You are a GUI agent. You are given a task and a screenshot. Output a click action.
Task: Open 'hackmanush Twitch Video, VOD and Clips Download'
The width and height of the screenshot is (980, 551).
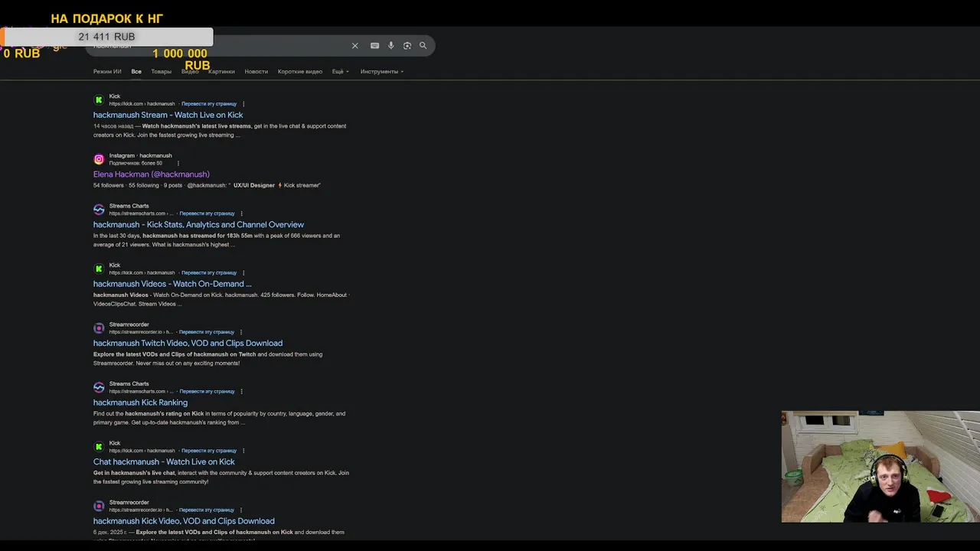coord(188,344)
